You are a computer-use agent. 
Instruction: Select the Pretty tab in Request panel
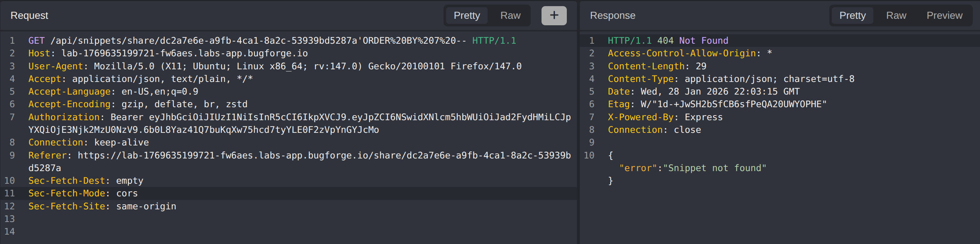(466, 16)
